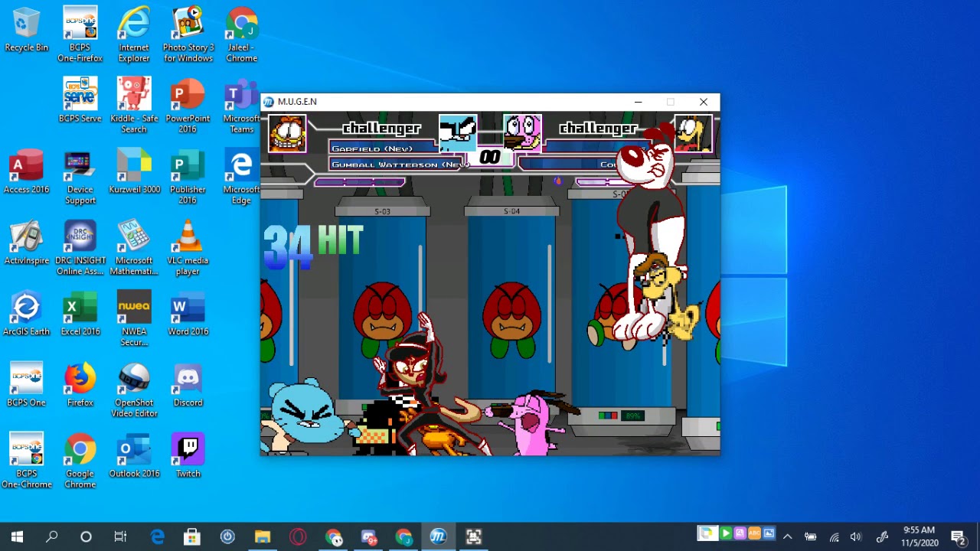Open the Action Center notifications

point(957,536)
